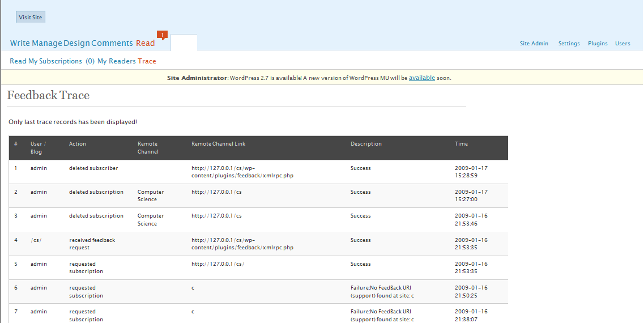The image size is (644, 323).
Task: Open the Read submenu link
Action: pos(18,61)
